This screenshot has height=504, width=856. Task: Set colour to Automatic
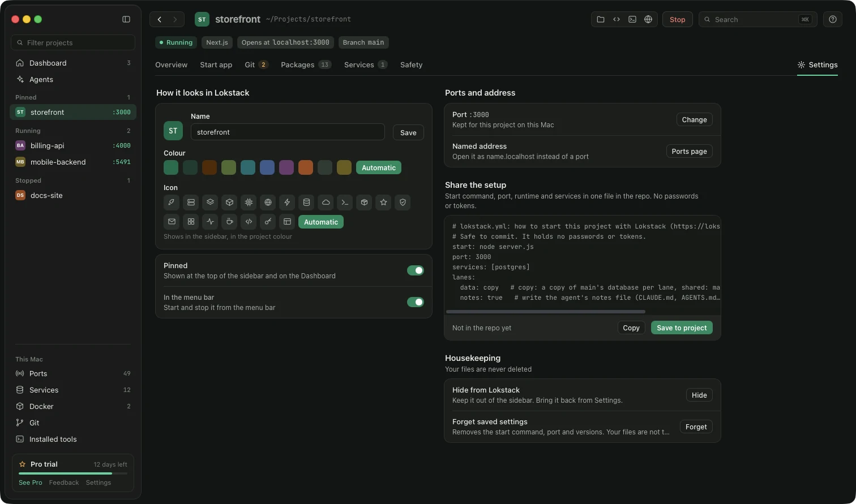(x=379, y=167)
